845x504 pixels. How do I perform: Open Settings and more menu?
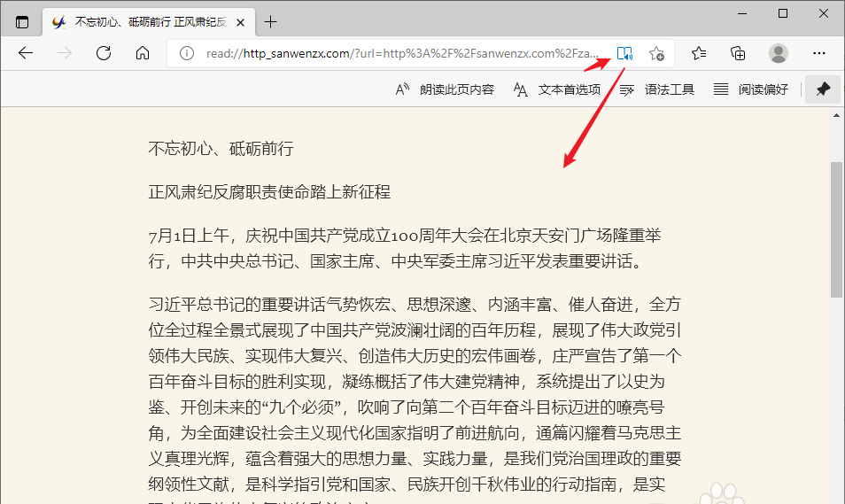(x=819, y=53)
